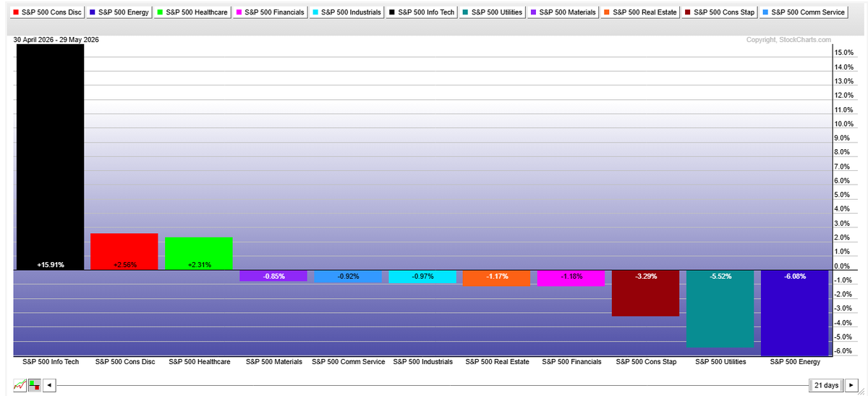Click axis label S&P 500 Industrials
This screenshot has width=868, height=396.
point(423,361)
